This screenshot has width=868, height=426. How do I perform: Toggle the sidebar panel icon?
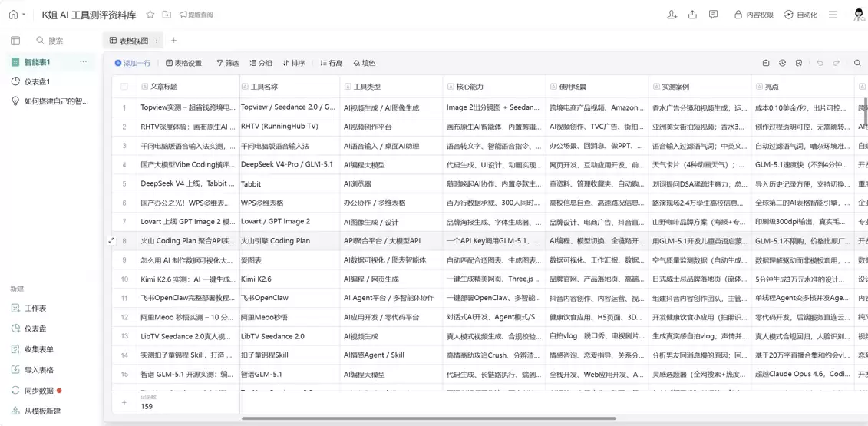[x=15, y=41]
